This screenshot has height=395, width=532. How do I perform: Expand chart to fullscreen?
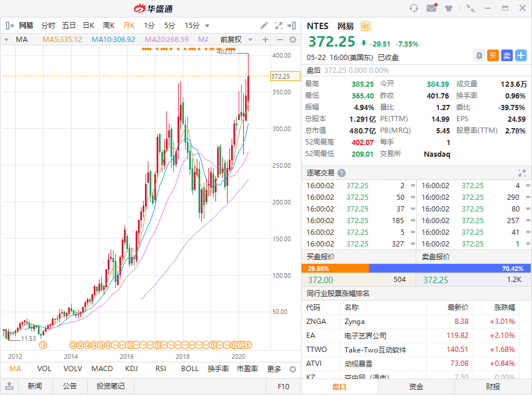click(x=279, y=26)
